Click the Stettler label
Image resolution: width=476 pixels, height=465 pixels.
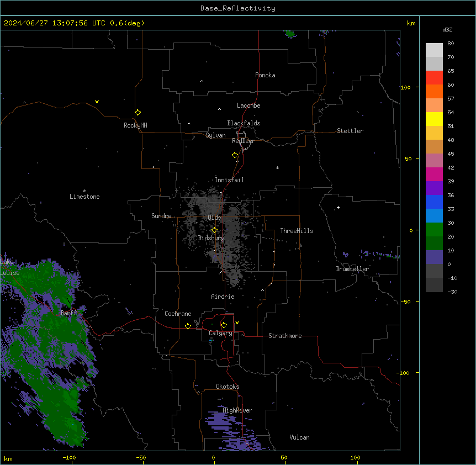click(350, 131)
